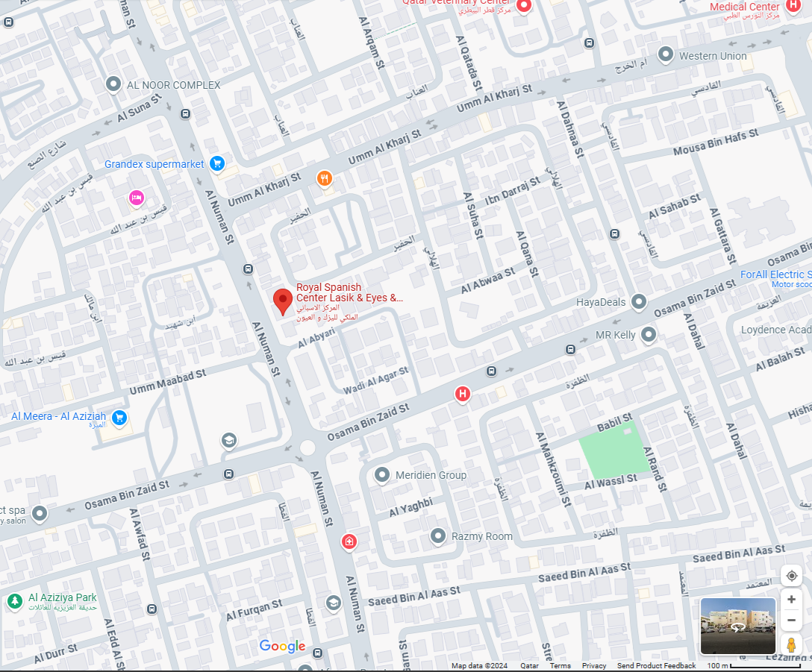Zoom out of the map

[791, 621]
